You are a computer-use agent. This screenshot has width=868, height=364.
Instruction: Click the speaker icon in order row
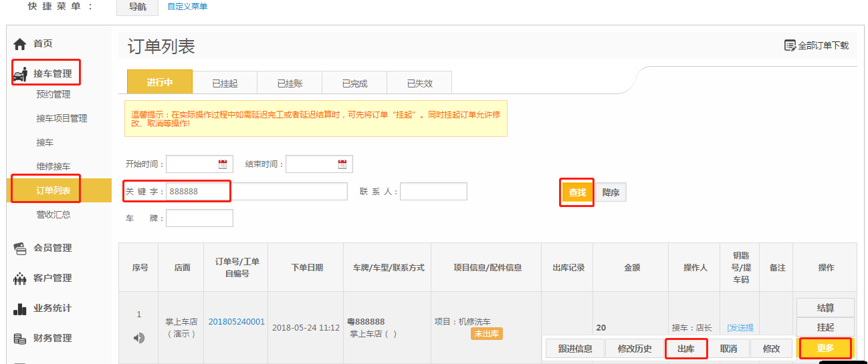[139, 338]
